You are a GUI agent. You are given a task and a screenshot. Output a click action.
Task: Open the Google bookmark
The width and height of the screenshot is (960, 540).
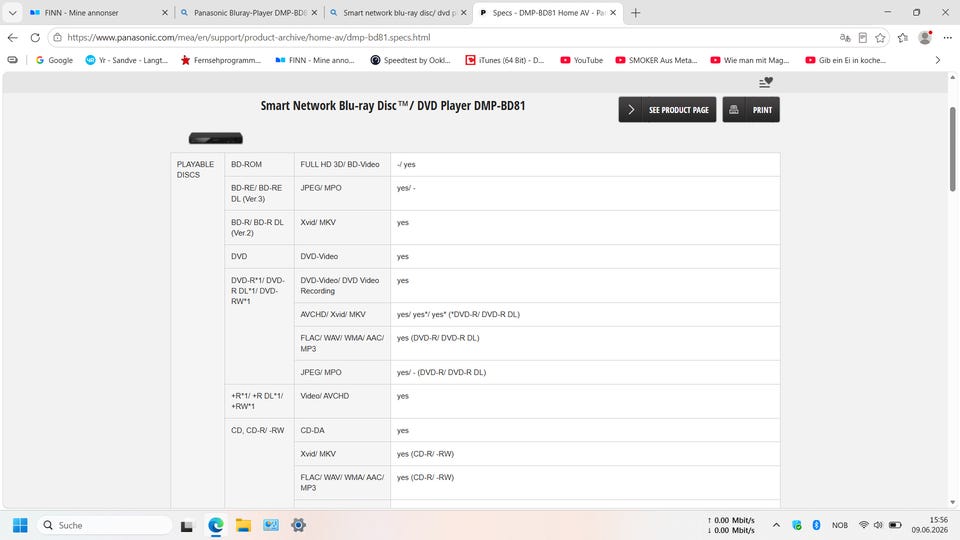54,60
